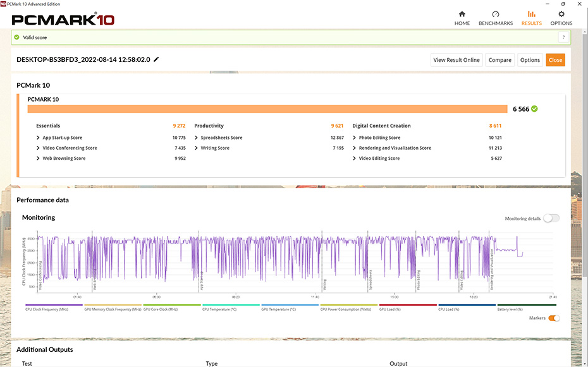Click the pencil icon to rename result
The width and height of the screenshot is (588, 367).
tap(156, 59)
